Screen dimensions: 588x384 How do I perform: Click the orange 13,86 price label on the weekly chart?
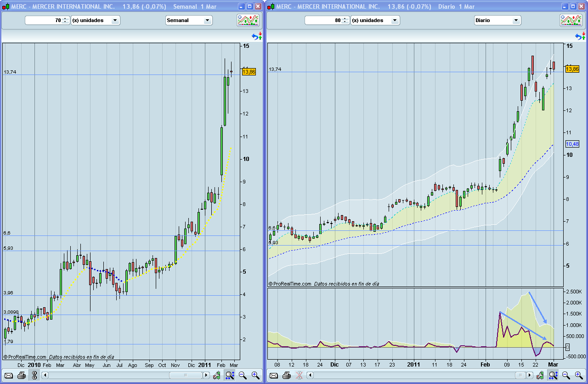[249, 72]
